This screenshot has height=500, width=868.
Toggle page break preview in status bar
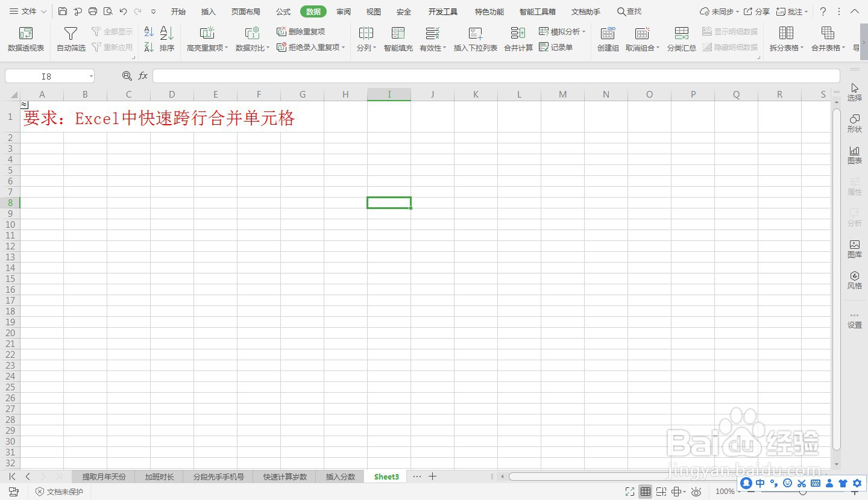(x=661, y=492)
